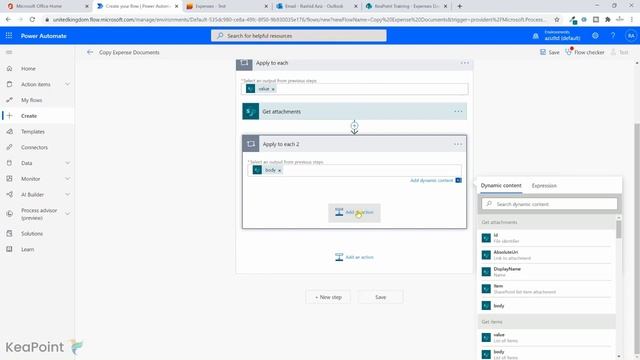The image size is (640, 360).
Task: Click the Search dynamic content field
Action: pos(549,204)
